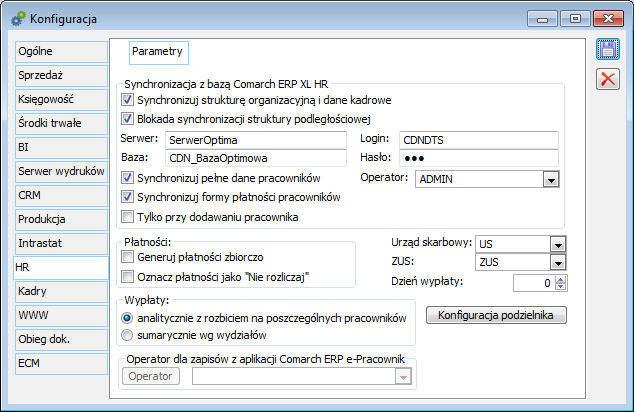
Task: Open the Operator ADMIN dropdown
Action: tap(551, 179)
